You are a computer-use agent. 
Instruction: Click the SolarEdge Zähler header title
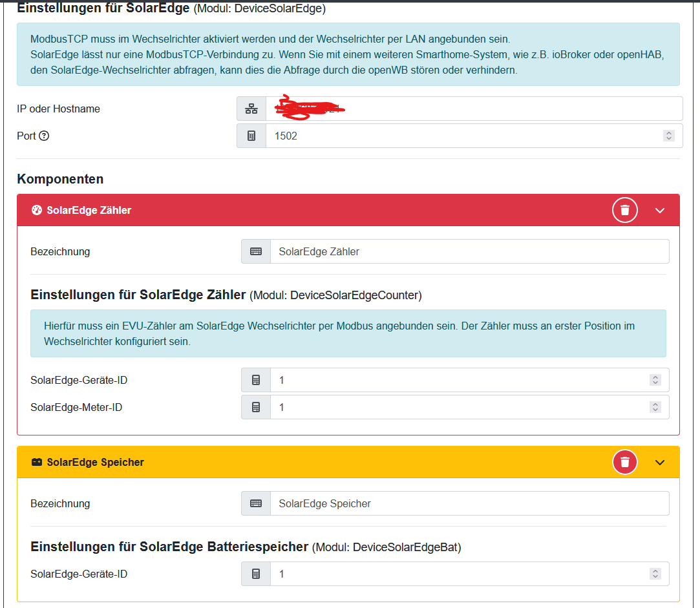point(89,210)
